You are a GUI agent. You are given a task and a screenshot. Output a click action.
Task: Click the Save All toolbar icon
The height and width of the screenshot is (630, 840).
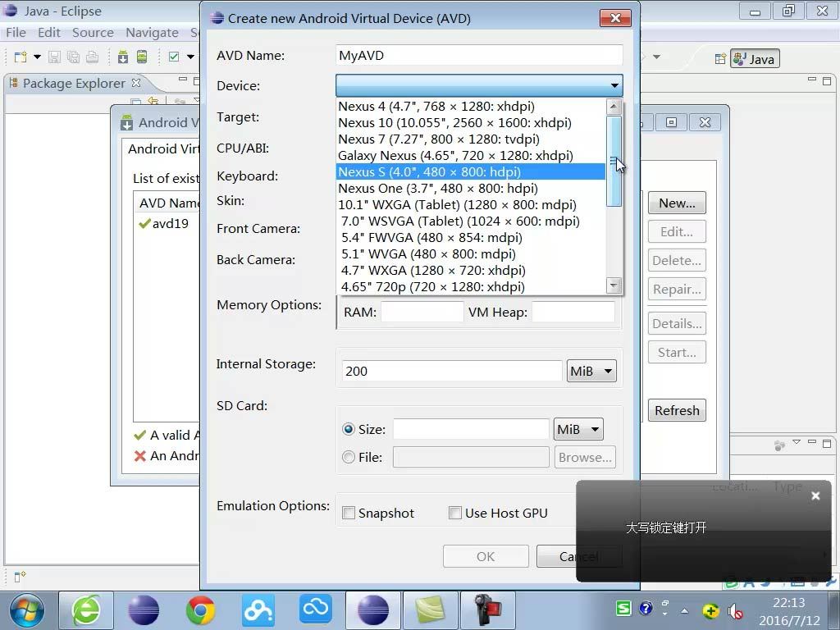coord(73,57)
